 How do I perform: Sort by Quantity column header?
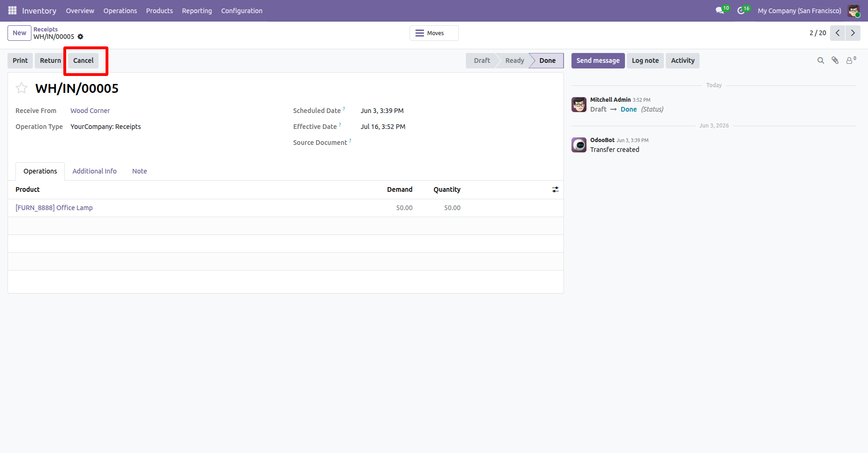(x=447, y=189)
